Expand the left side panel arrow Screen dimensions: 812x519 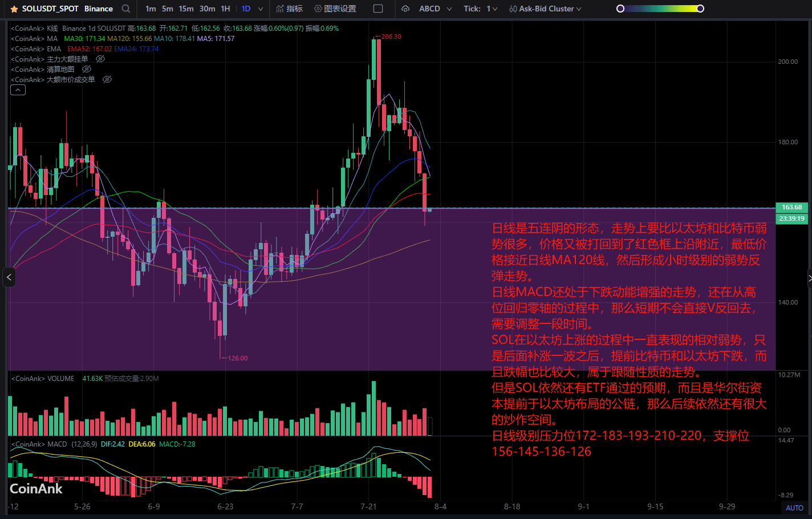[x=9, y=278]
